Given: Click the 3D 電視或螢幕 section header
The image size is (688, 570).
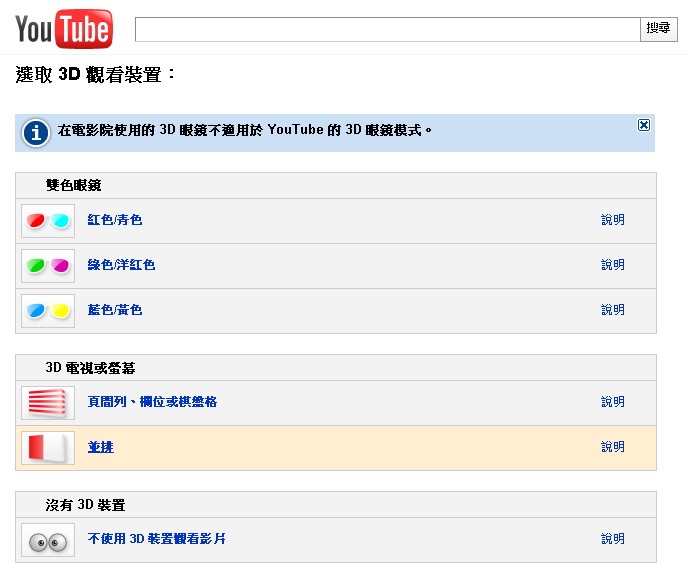Looking at the screenshot, I should (336, 368).
